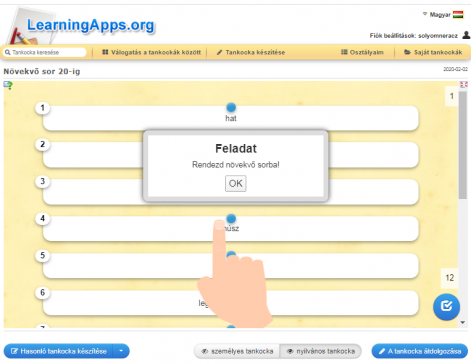Click the blue handle on the 'hat' card
This screenshot has width=471, height=364.
(x=231, y=107)
